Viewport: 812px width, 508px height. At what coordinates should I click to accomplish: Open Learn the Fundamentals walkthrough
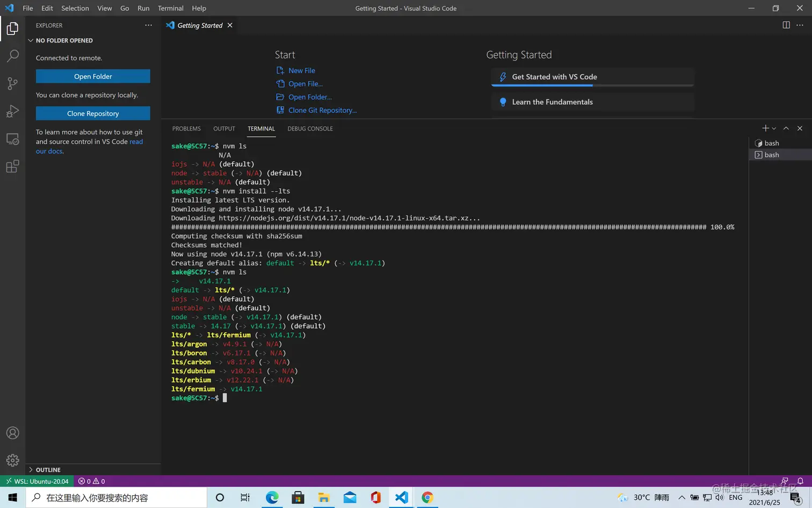coord(592,102)
